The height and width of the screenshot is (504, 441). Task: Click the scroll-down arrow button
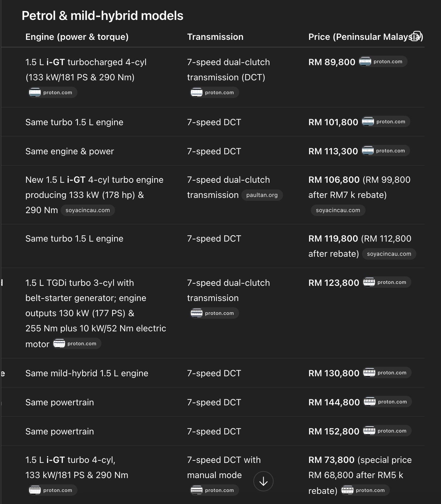(263, 481)
